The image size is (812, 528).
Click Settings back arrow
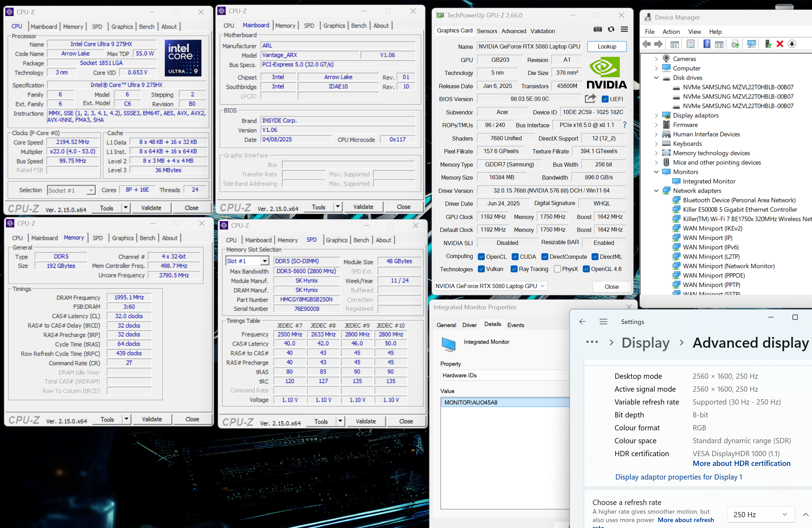[582, 322]
